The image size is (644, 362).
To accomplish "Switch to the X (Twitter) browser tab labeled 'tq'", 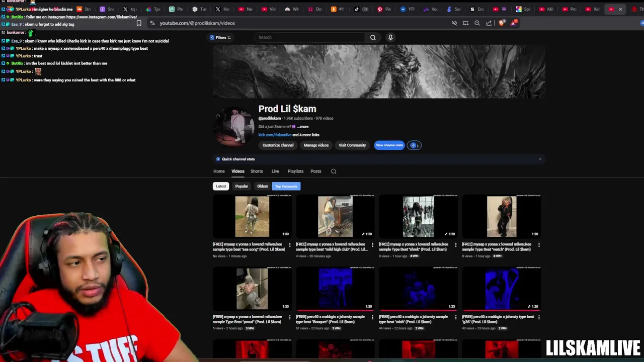I will (x=129, y=9).
